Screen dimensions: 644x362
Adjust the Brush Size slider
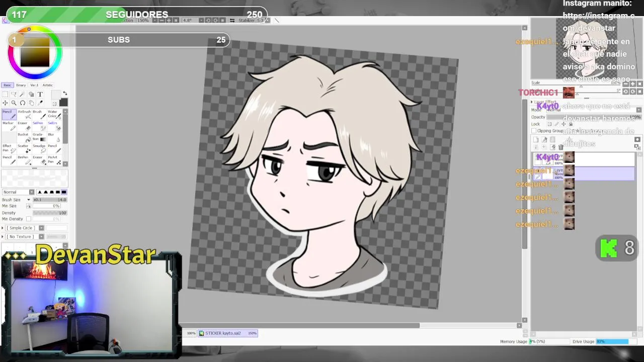click(x=50, y=200)
